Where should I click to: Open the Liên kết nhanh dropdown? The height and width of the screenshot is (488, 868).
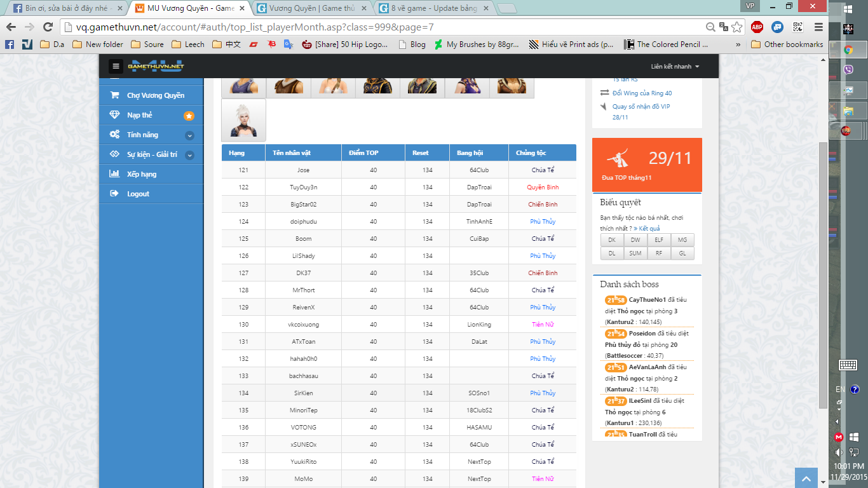pos(675,67)
